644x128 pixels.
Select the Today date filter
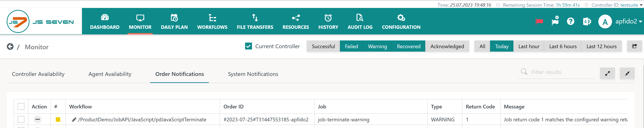[502, 46]
